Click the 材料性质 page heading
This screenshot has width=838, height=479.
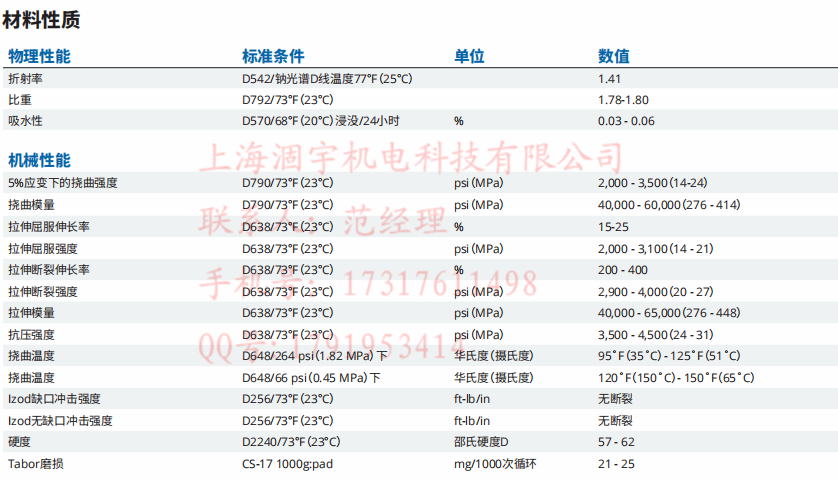(41, 20)
